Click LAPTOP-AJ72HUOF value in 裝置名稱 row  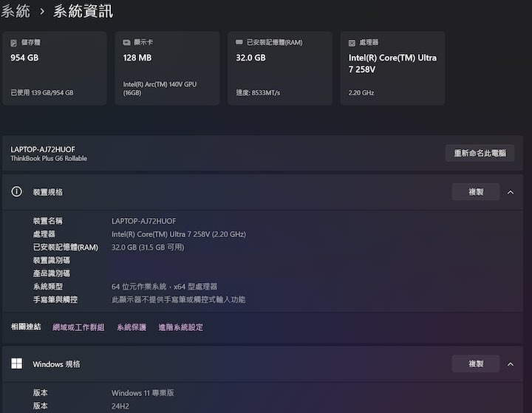(x=144, y=221)
